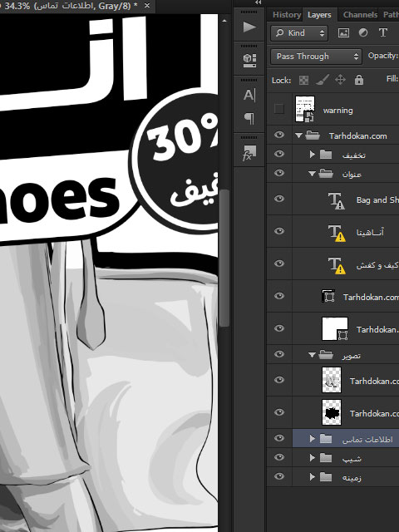Open the Paragraph panel icon
The image size is (399, 532).
pos(249,118)
